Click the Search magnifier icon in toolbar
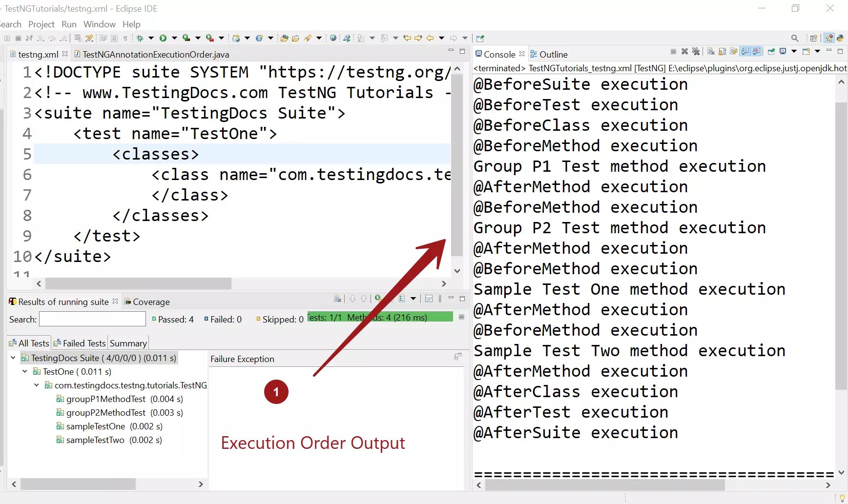The width and height of the screenshot is (848, 504). coord(795,38)
